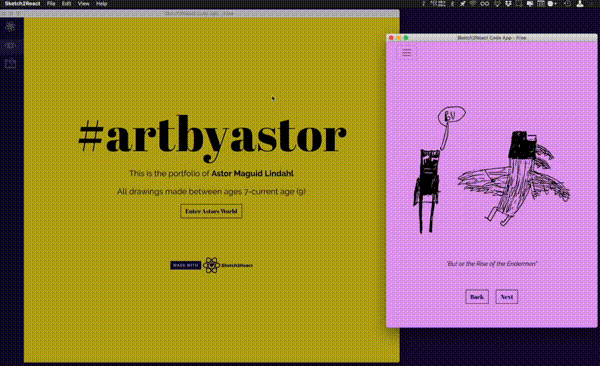Click the Enter Astors World button
The width and height of the screenshot is (600, 366).
(x=211, y=211)
